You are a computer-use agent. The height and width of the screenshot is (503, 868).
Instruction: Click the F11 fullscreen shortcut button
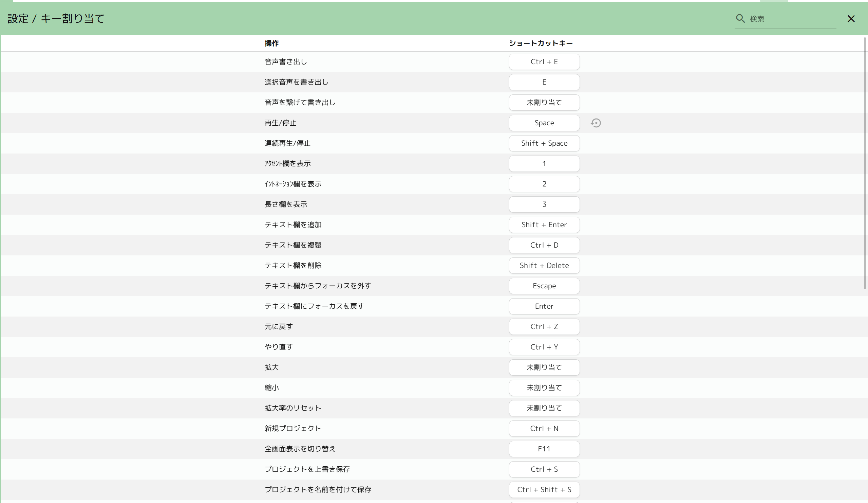[544, 449]
